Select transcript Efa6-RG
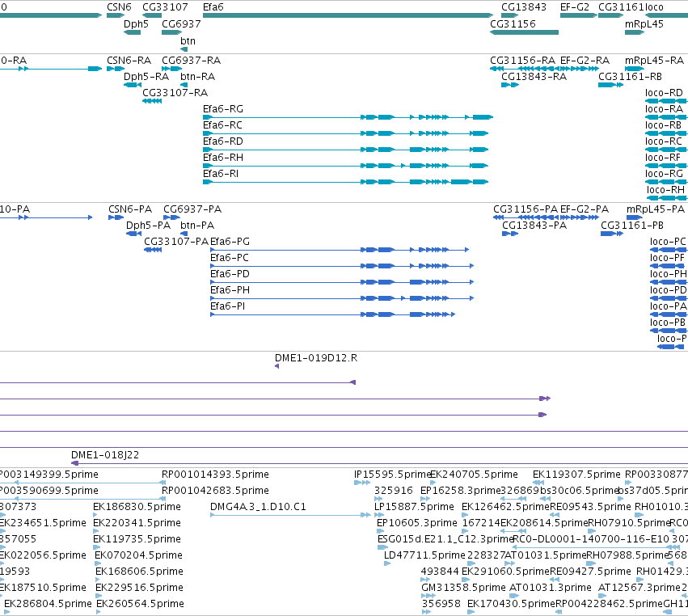The width and height of the screenshot is (688, 616). pos(223,109)
